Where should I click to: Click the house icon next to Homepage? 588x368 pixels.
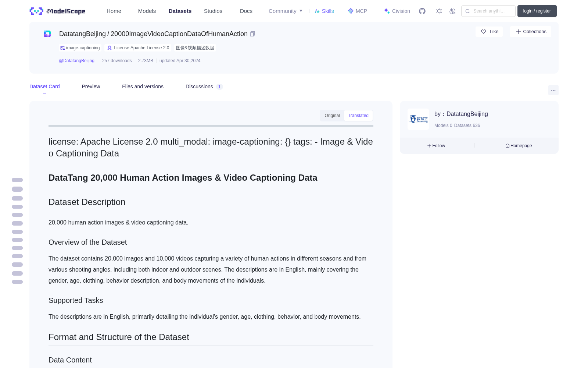coord(508,146)
